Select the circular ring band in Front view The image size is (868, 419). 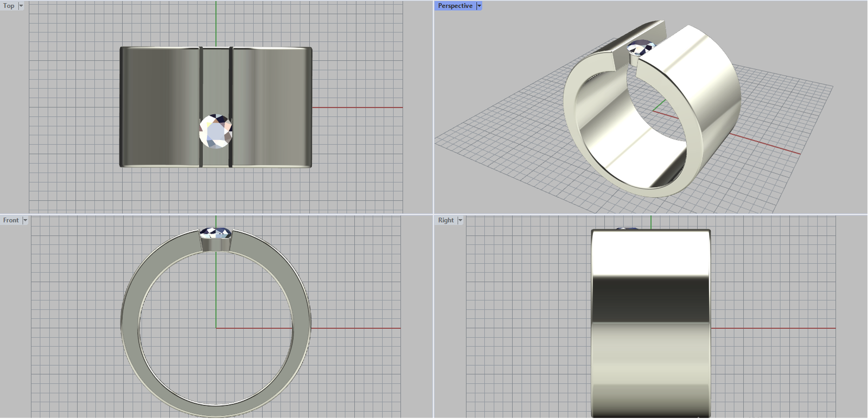point(130,326)
